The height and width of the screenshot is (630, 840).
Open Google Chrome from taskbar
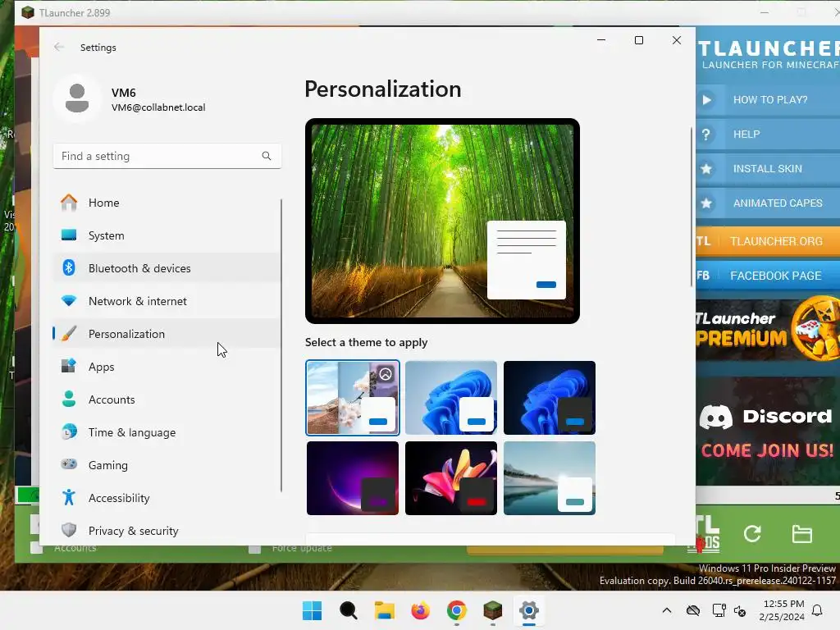click(x=456, y=610)
